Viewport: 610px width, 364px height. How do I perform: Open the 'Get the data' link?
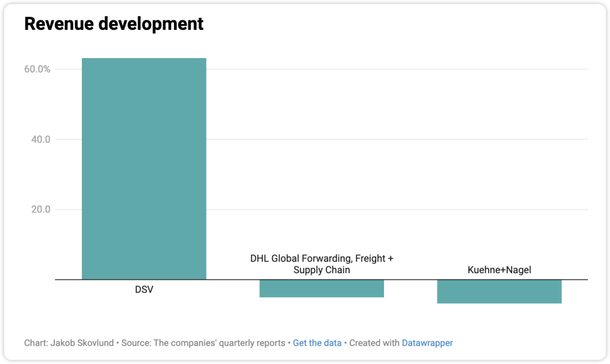pos(317,343)
